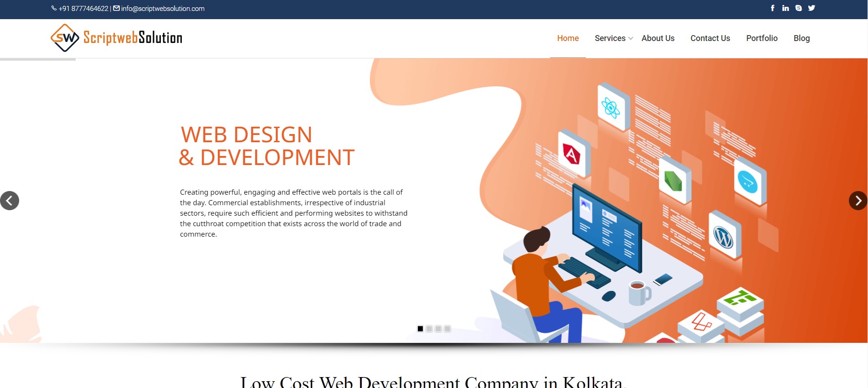Open the Blog page
Viewport: 868px width, 388px height.
coord(801,38)
